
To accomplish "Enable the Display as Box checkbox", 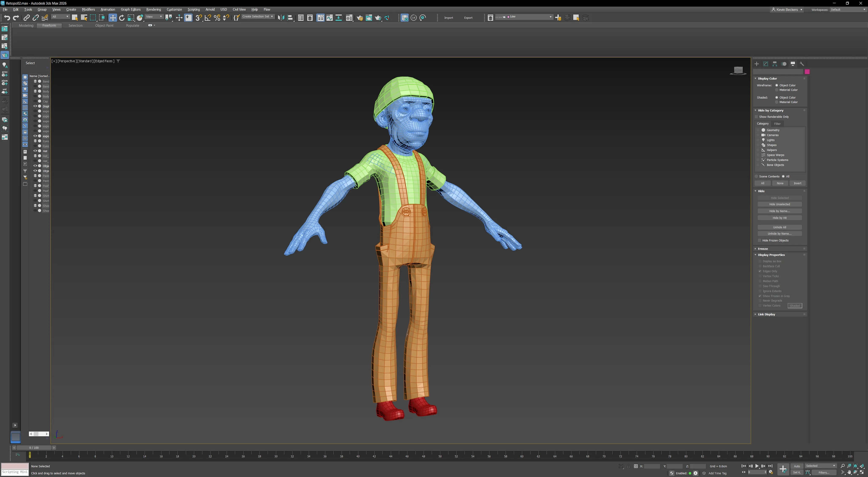I will tap(760, 261).
